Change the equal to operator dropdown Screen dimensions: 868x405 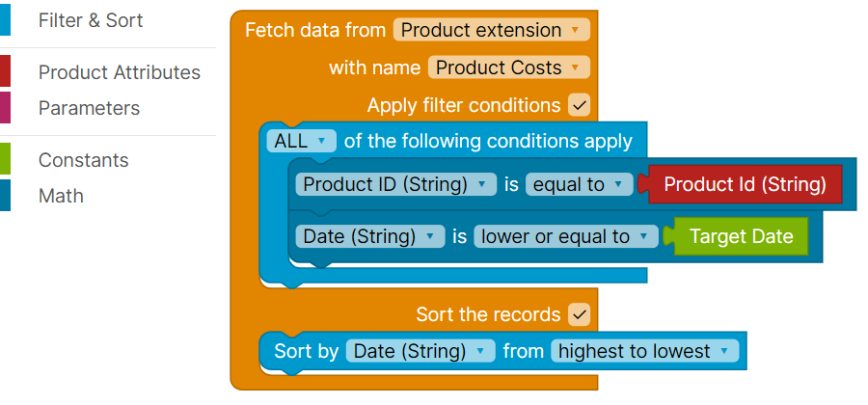(x=579, y=184)
